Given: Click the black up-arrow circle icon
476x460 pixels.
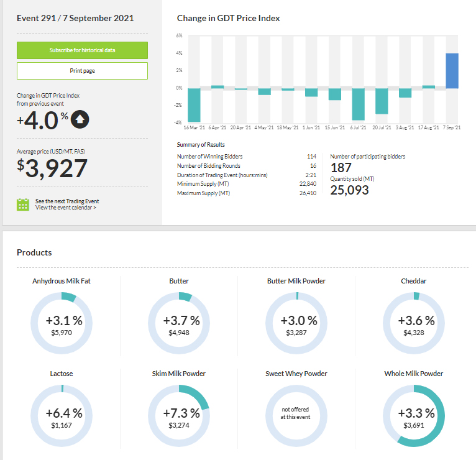Looking at the screenshot, I should [80, 119].
